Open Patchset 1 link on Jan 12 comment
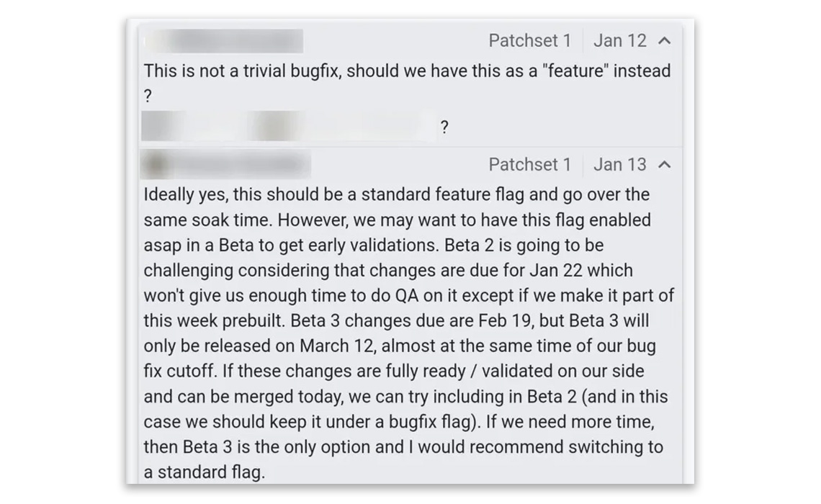 pyautogui.click(x=529, y=41)
